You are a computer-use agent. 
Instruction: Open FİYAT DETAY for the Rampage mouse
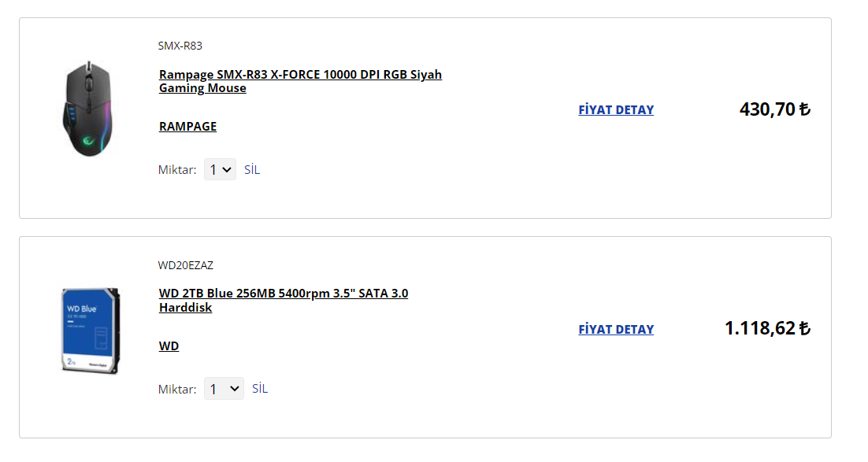point(616,110)
